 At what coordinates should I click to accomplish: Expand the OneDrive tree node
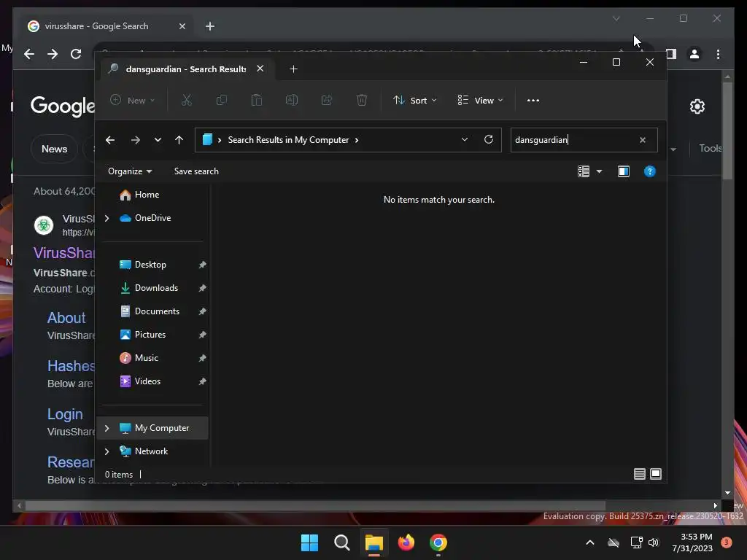click(107, 218)
